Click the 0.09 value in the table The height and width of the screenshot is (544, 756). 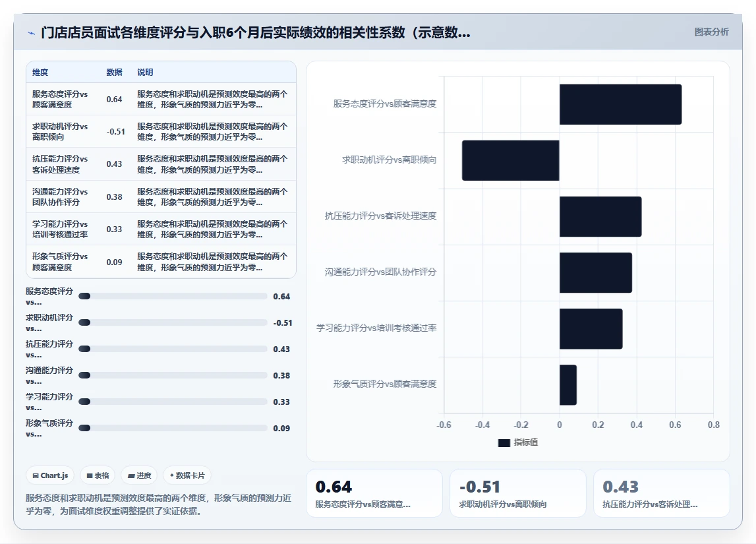(x=114, y=262)
